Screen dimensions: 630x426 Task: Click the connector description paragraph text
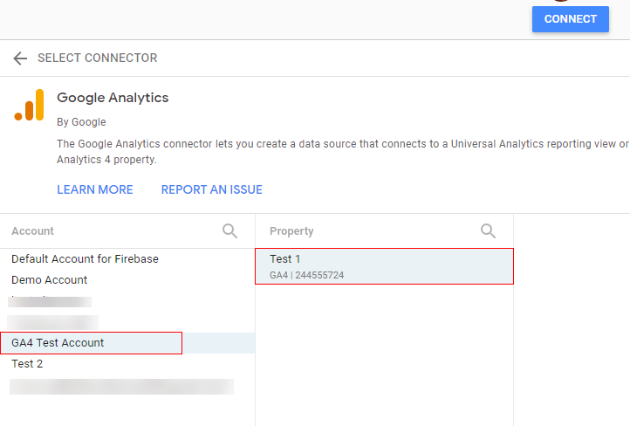(x=340, y=151)
